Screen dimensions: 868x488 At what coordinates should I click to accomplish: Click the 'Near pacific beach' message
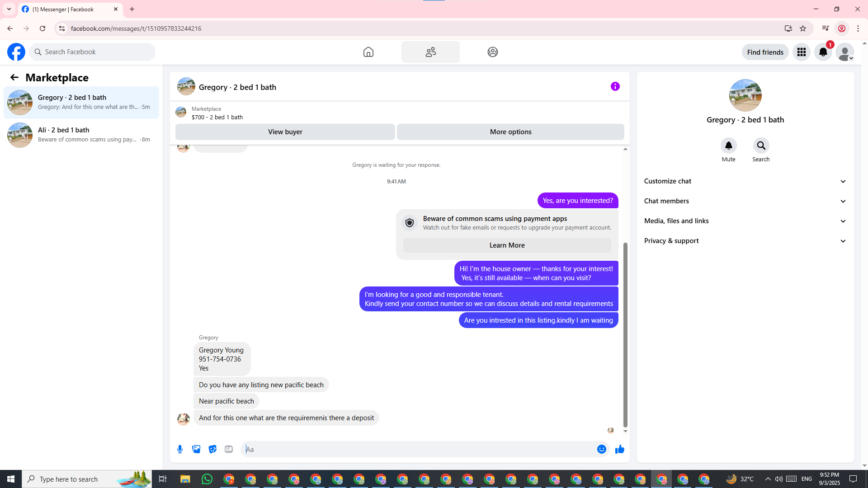pyautogui.click(x=226, y=401)
